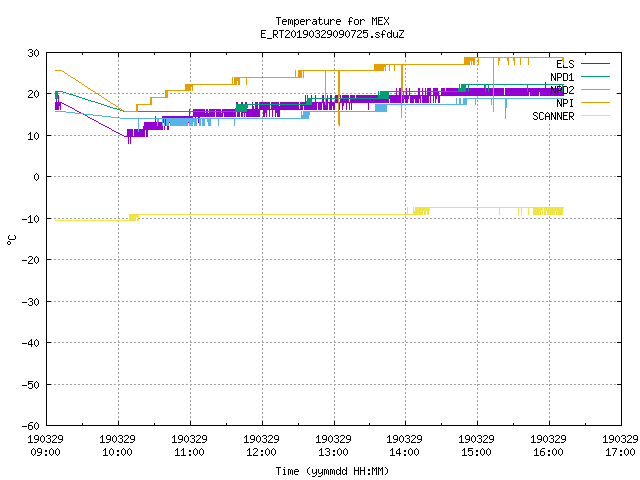Viewport: 640px width, 480px height.
Task: Click the y-axis tick label '20'
Action: tap(33, 94)
